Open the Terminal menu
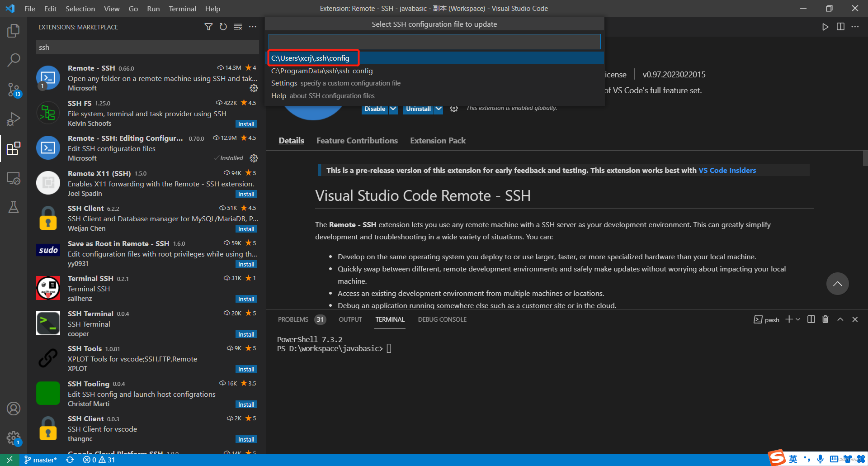868x466 pixels. [182, 8]
